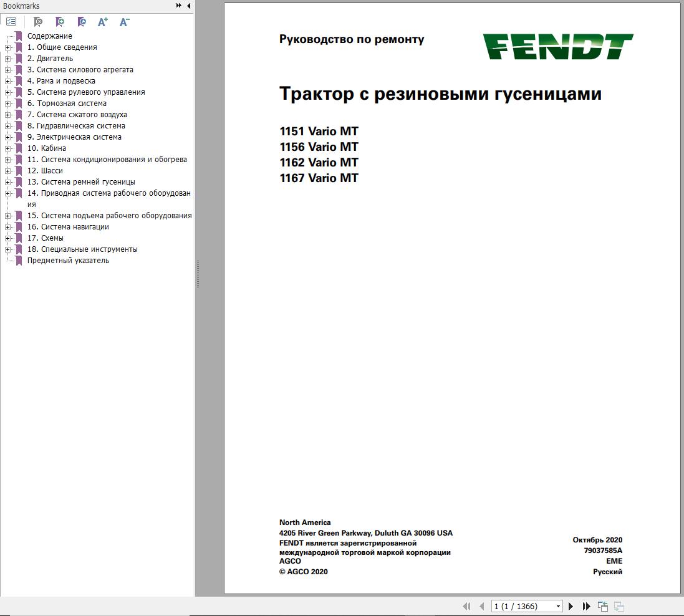Open bookmark 7. Система сжатого воздуха

(x=77, y=115)
